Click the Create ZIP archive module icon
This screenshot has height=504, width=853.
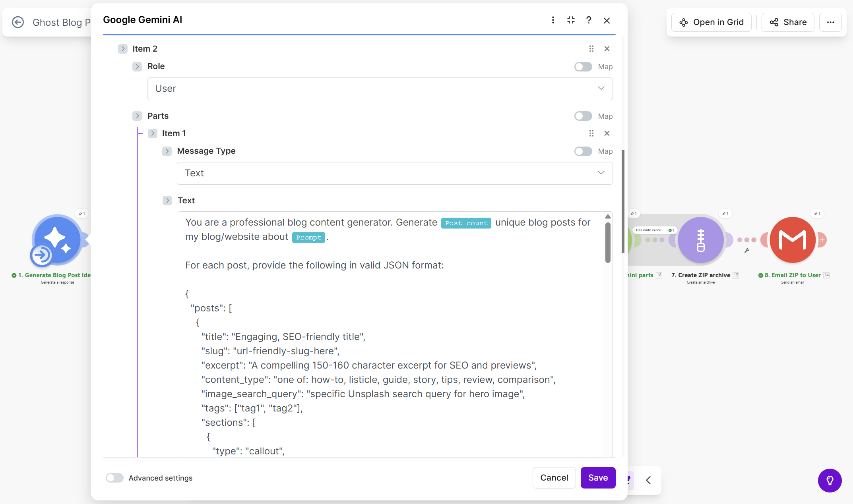[700, 240]
